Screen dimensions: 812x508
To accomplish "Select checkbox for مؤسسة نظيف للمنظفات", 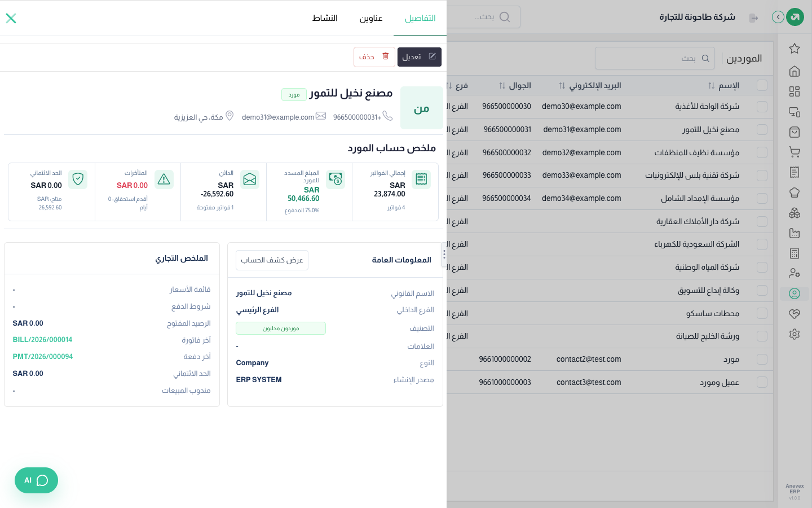I will (x=762, y=152).
